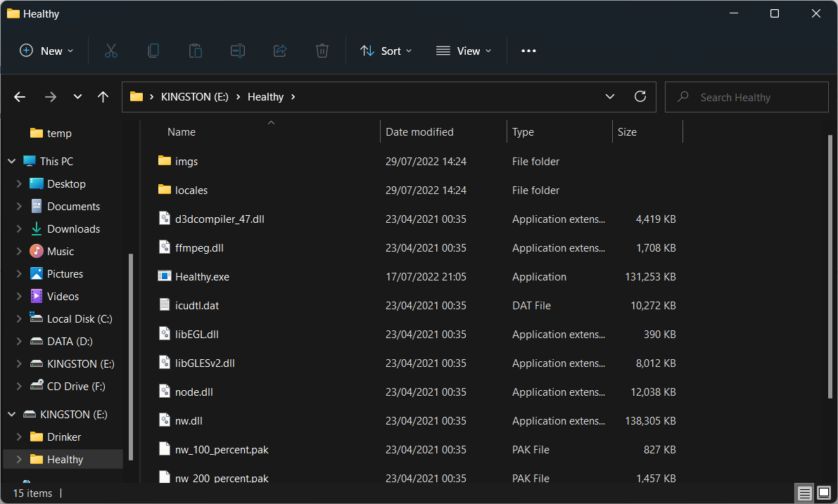Click the Search Healthy input field
838x504 pixels.
tap(746, 96)
